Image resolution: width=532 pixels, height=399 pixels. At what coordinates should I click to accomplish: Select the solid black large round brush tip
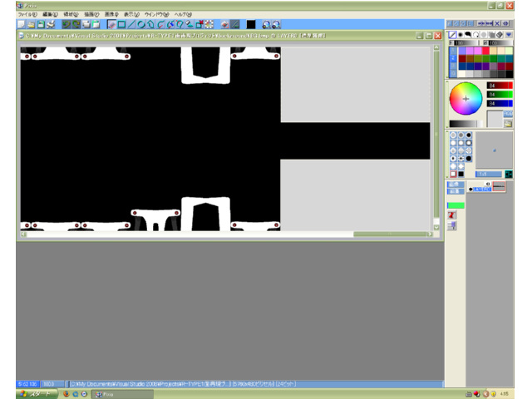pyautogui.click(x=469, y=159)
